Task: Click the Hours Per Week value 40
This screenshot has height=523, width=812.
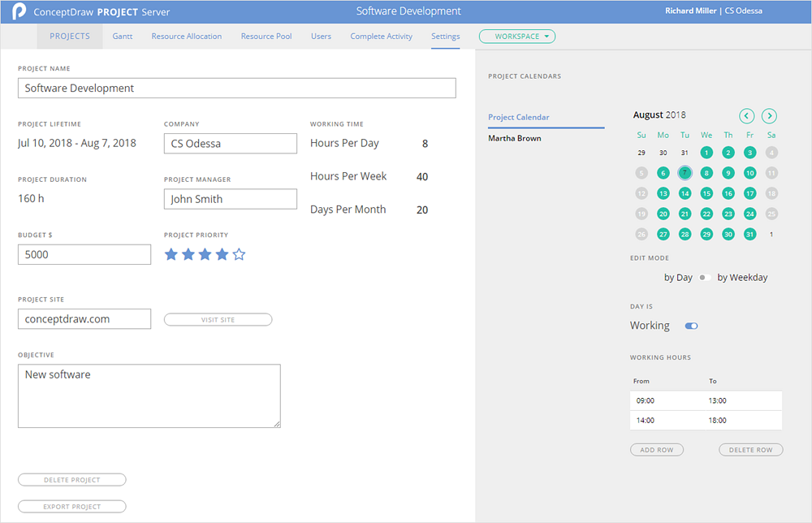Action: (x=422, y=176)
